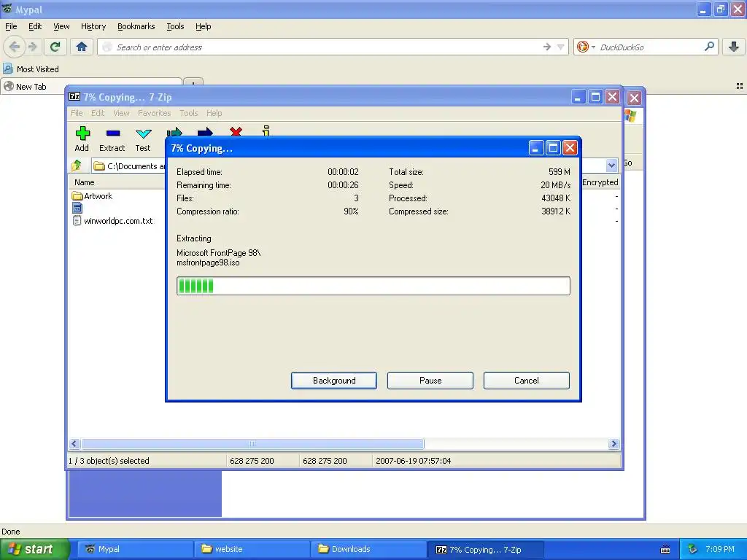
Task: Select the Artwork folder in 7-Zip list
Action: (93, 195)
